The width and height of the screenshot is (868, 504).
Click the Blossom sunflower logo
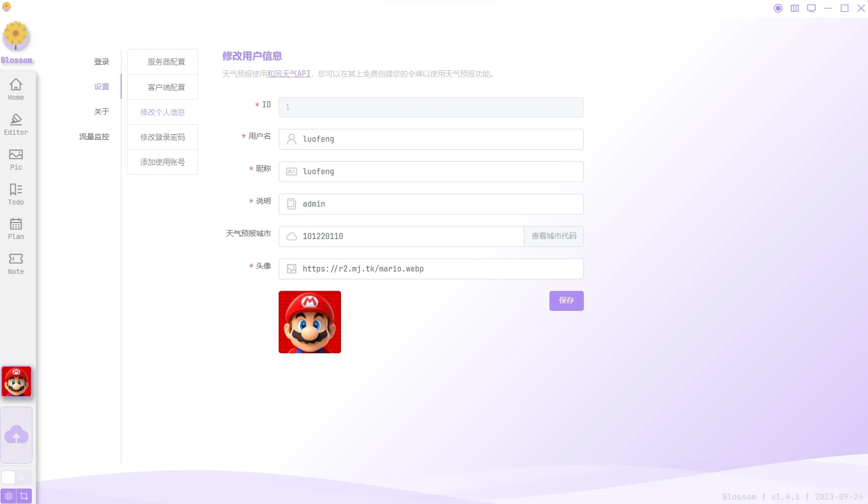click(16, 36)
